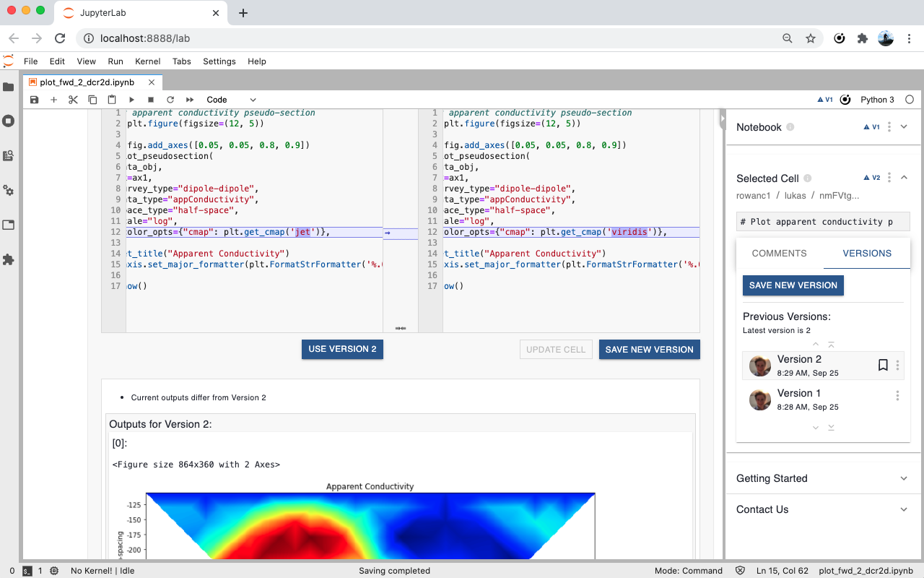Insert a new cell with the plus icon
This screenshot has width=924, height=578.
click(53, 100)
